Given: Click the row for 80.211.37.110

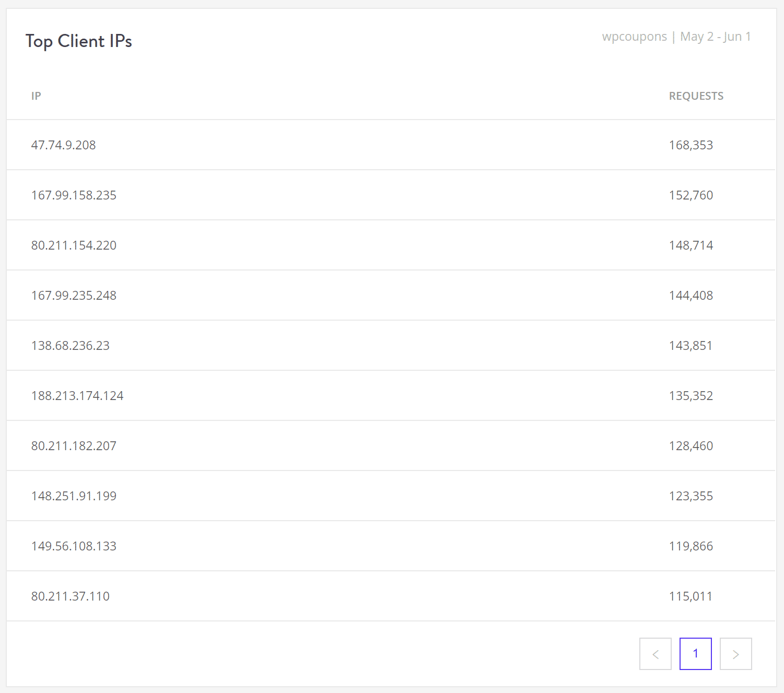Looking at the screenshot, I should click(x=71, y=596).
